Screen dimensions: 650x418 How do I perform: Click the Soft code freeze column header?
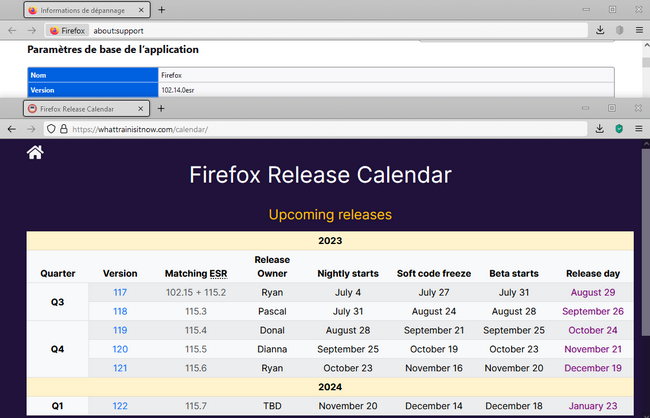(434, 274)
